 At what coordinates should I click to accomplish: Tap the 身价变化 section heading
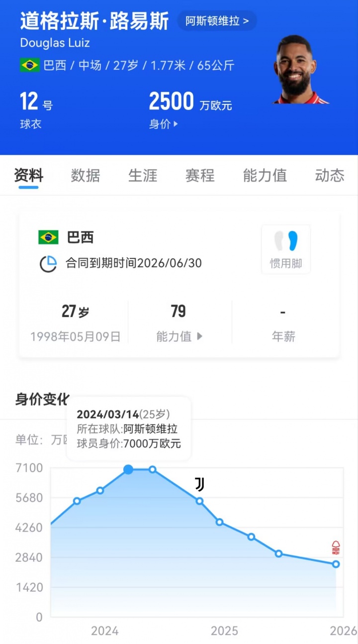click(x=42, y=399)
